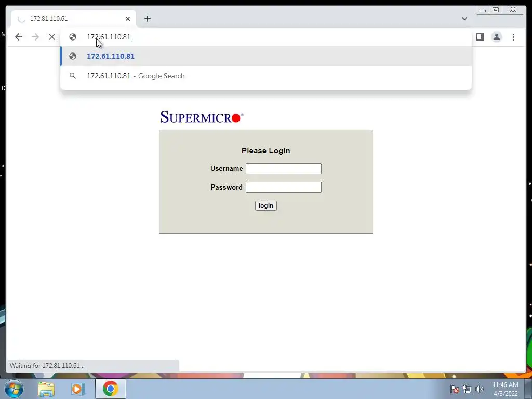This screenshot has height=399, width=532.
Task: Open the Chrome profile avatar
Action: coord(496,37)
